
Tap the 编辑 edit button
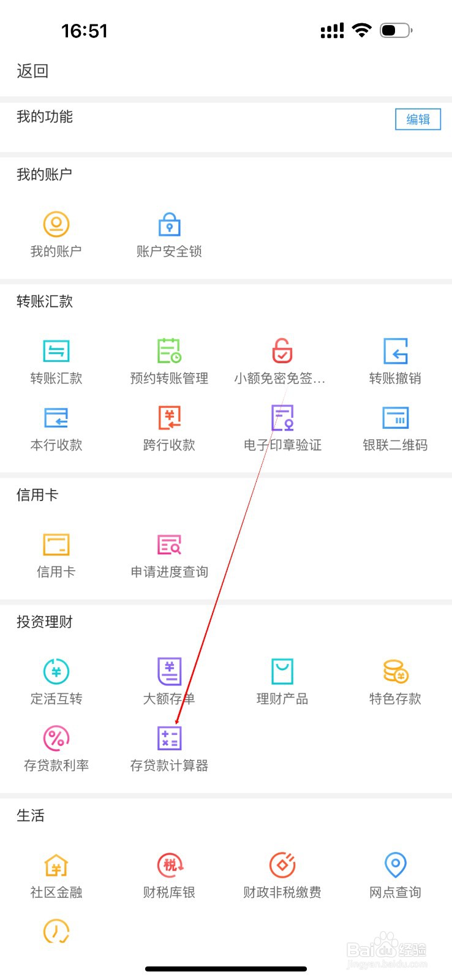418,119
